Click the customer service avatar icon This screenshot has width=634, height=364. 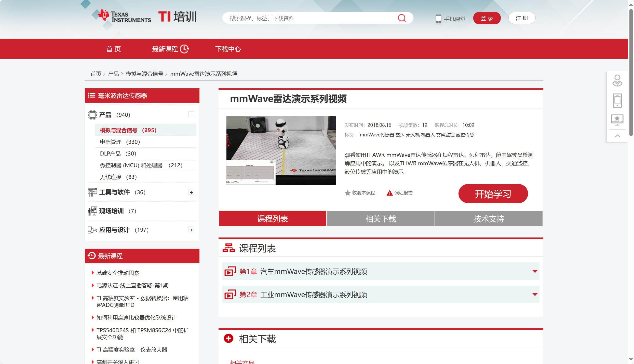pos(617,80)
